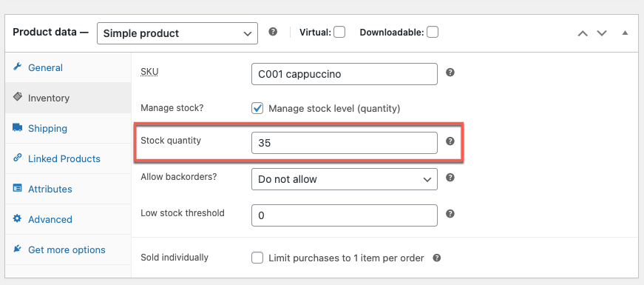Screen dimensions: 644x285
Task: Click help icon next to Stock quantity
Action: (x=450, y=141)
